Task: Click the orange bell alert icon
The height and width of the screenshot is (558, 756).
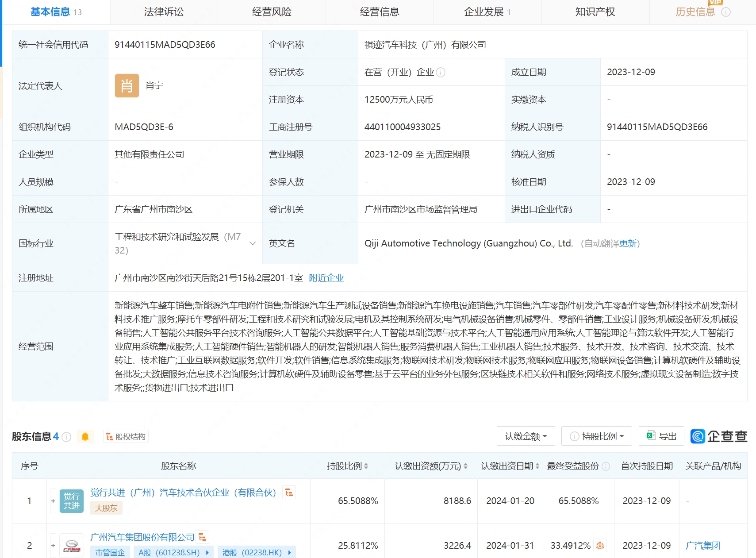Action: click(x=85, y=437)
